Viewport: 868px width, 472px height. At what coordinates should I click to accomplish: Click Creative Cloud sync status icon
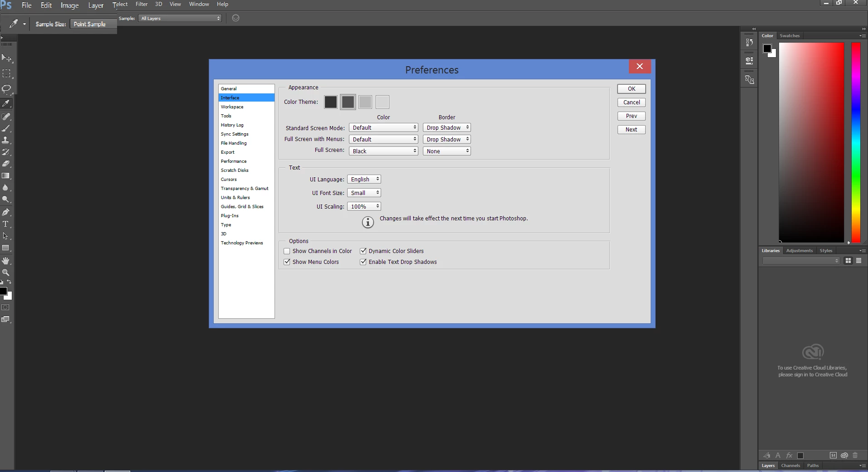[844, 455]
